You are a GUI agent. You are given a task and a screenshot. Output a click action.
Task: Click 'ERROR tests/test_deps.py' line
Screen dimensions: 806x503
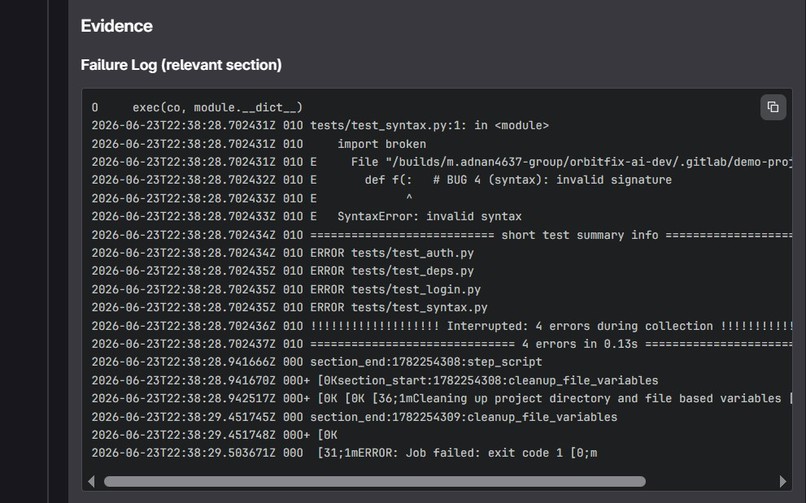(283, 271)
